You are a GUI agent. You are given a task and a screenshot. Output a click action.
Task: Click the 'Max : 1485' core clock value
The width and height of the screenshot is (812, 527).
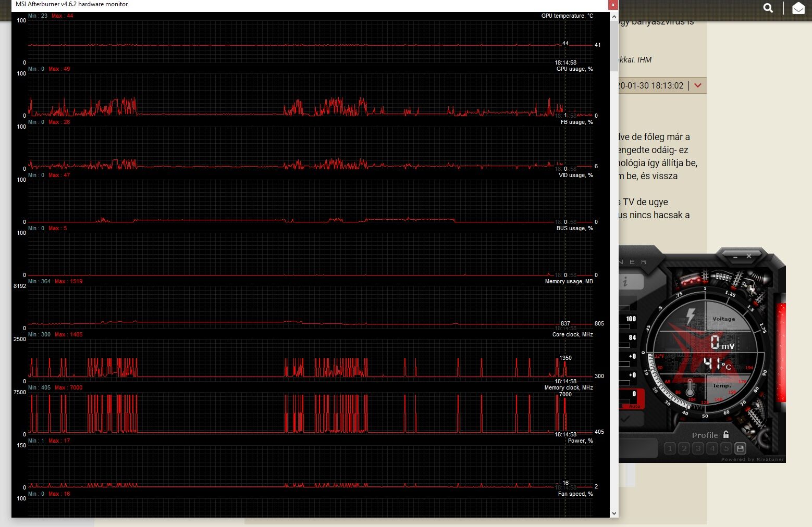[68, 334]
